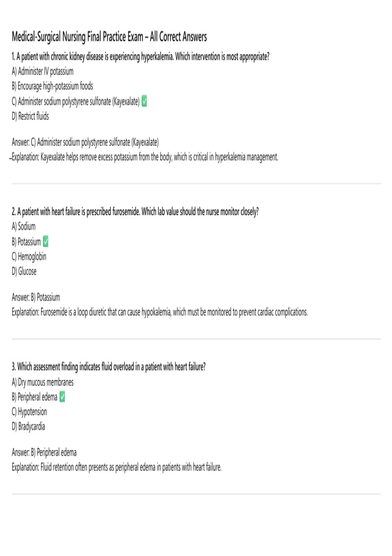Click the furosemide loop diuretic explanation
Viewport: 392px width, 556px height.
[x=160, y=312]
